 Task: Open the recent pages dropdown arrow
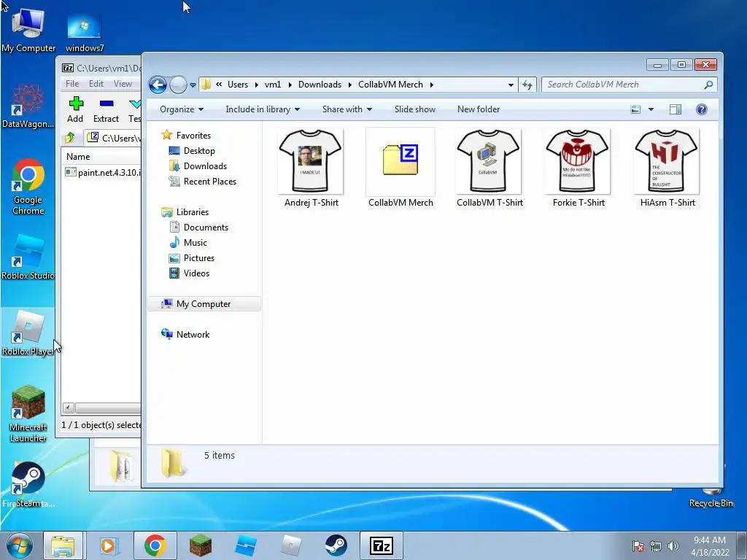[x=193, y=85]
